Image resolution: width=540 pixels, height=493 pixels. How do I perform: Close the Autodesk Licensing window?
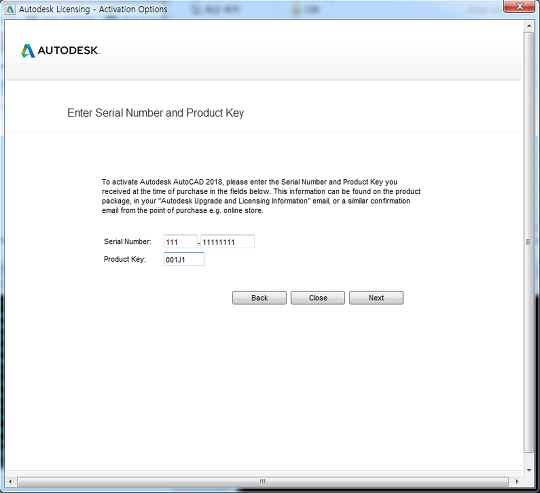pos(519,6)
